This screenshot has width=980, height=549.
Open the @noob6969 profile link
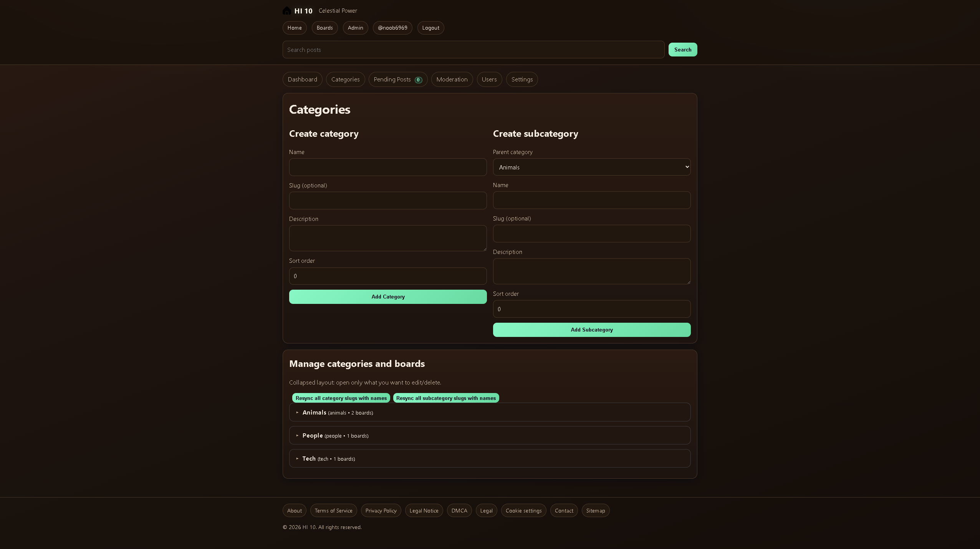[x=392, y=28]
